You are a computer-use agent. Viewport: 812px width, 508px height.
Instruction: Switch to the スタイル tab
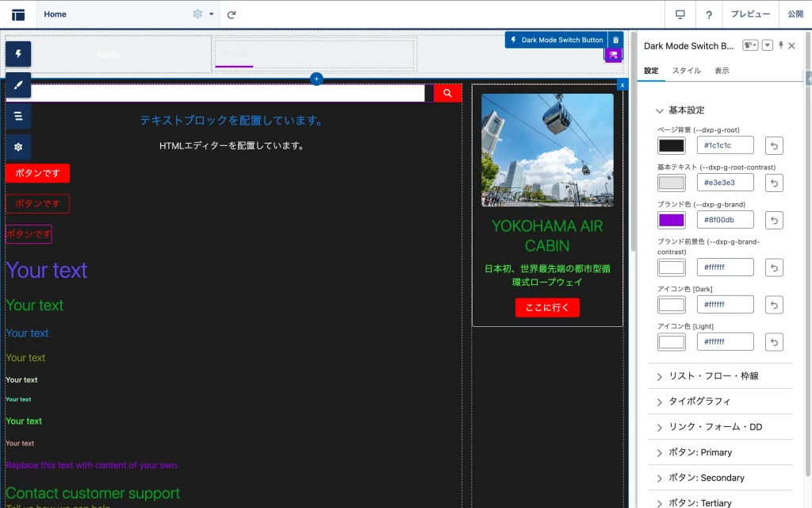tap(686, 71)
